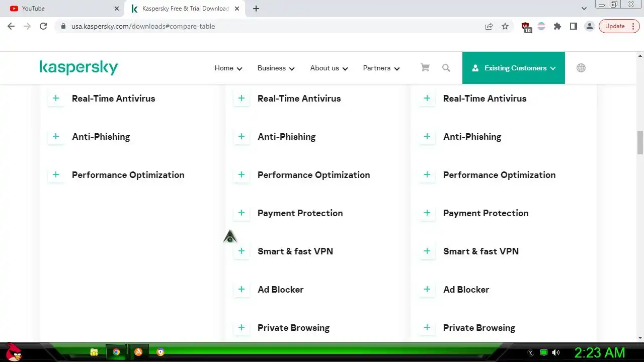The image size is (644, 362).
Task: Open tab search dropdown arrow
Action: [x=584, y=9]
